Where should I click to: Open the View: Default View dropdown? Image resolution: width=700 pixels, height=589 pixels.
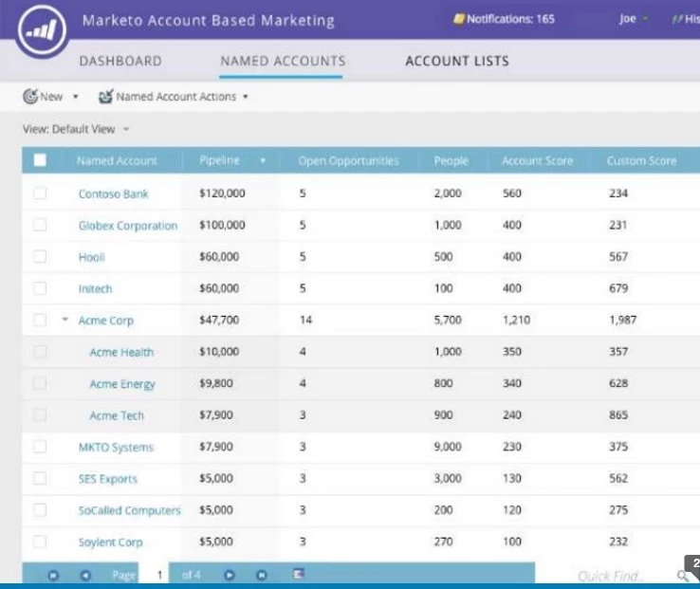76,129
